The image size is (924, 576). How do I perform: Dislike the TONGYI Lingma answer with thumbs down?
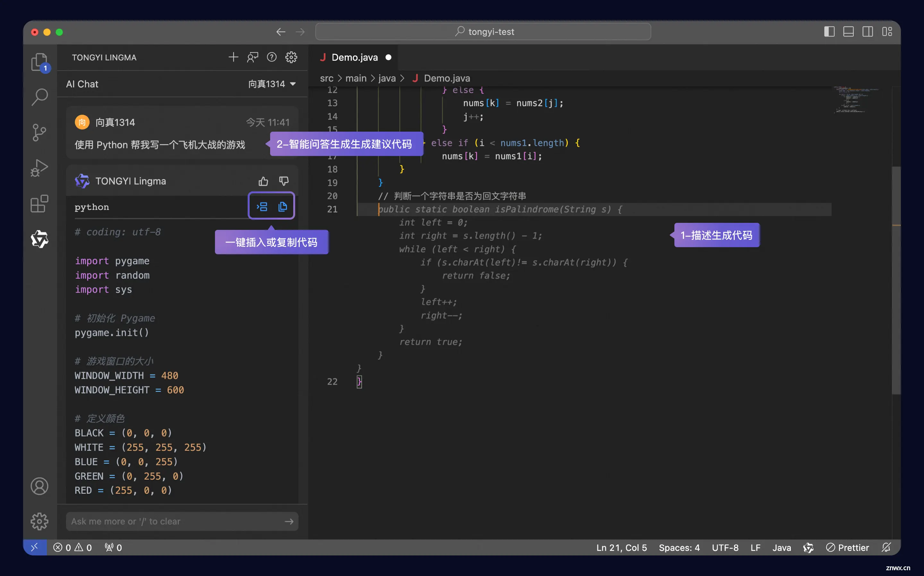[x=284, y=181]
